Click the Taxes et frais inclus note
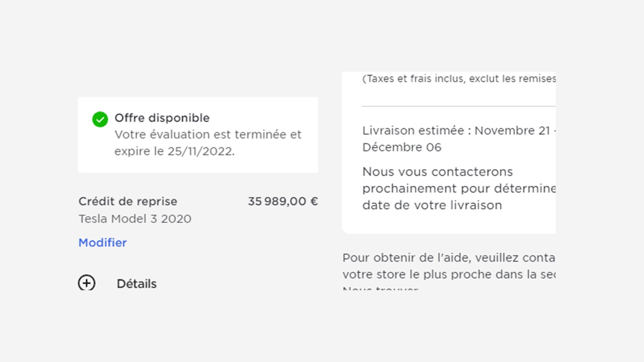Image resolution: width=644 pixels, height=362 pixels. click(x=459, y=78)
